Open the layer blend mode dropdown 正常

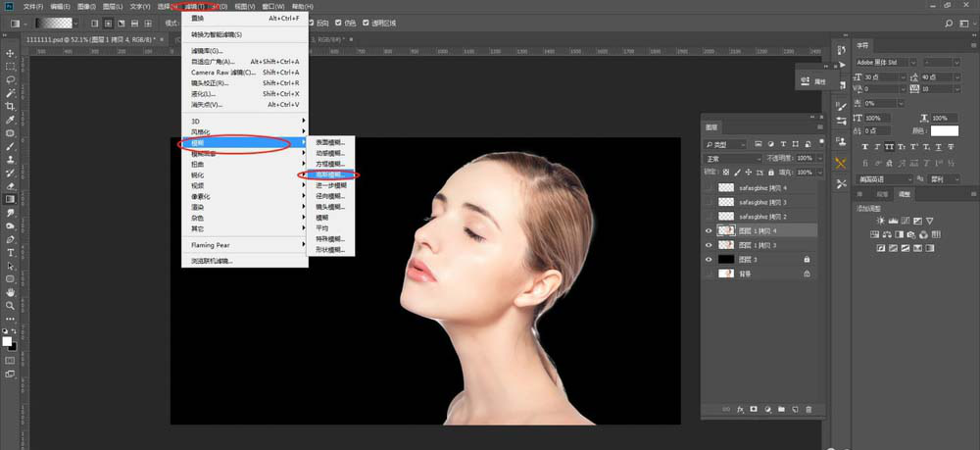[733, 158]
